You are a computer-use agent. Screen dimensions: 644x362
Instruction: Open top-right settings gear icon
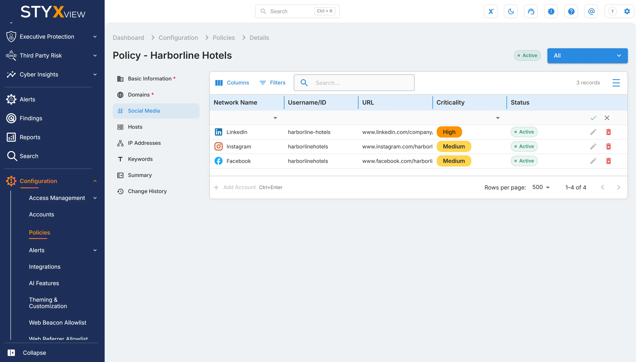pyautogui.click(x=627, y=11)
